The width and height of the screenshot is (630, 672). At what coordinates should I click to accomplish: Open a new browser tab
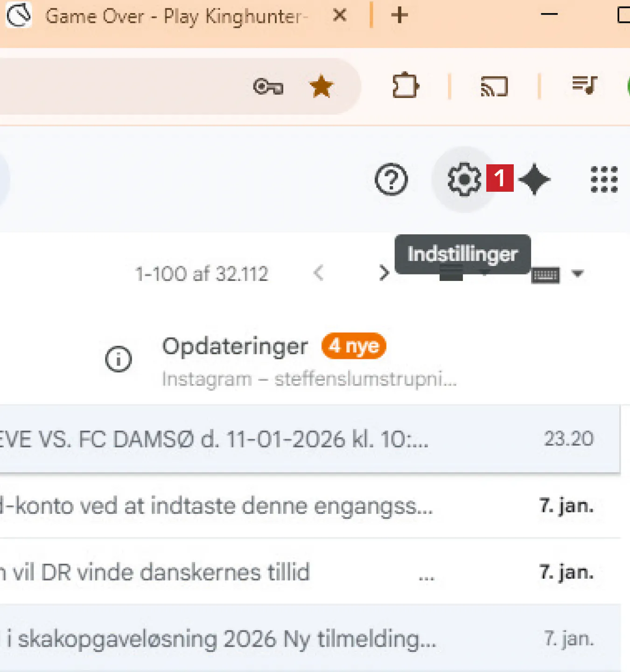(399, 15)
